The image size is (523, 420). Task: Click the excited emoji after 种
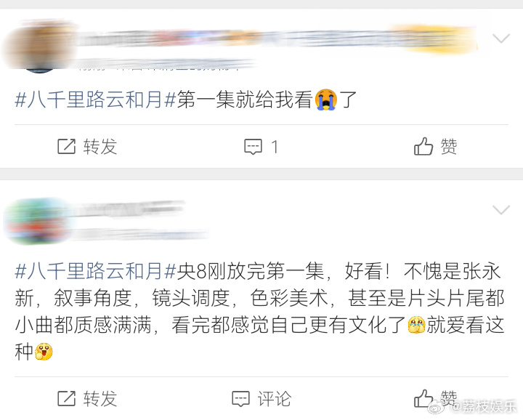tap(44, 351)
